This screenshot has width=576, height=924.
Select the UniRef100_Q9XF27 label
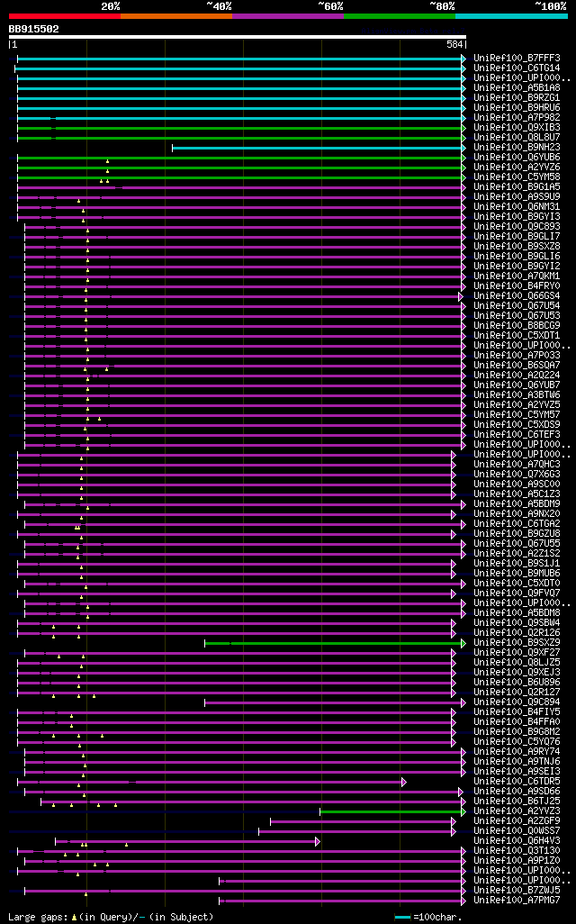pos(517,653)
